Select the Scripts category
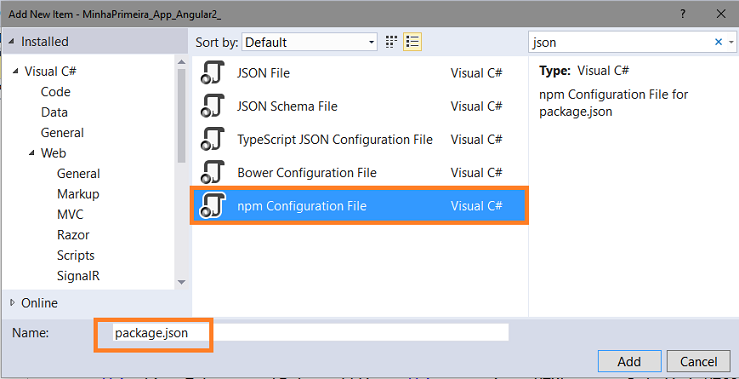 pyautogui.click(x=76, y=255)
